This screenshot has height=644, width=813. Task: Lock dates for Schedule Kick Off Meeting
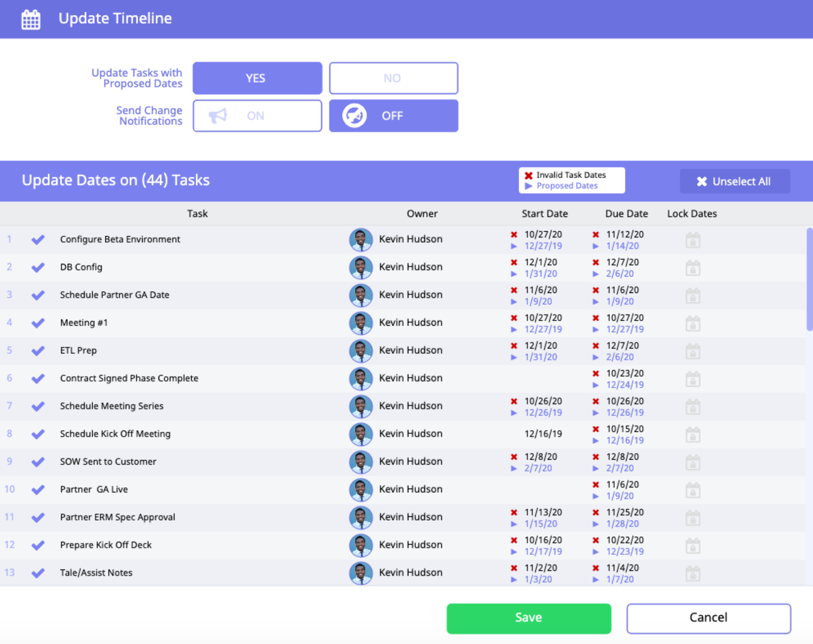click(x=693, y=435)
